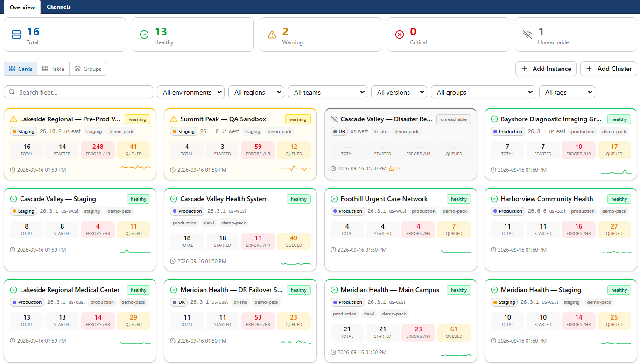The width and height of the screenshot is (640, 364).
Task: Open the All versions dropdown
Action: pyautogui.click(x=399, y=92)
